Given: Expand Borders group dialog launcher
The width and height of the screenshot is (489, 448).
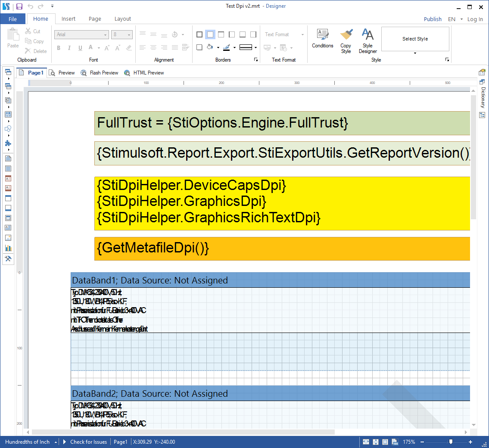Looking at the screenshot, I should tap(256, 59).
